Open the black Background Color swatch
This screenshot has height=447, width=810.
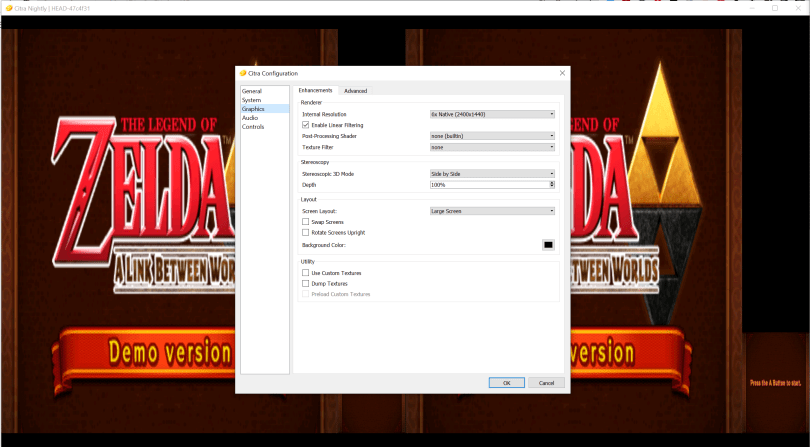(548, 245)
